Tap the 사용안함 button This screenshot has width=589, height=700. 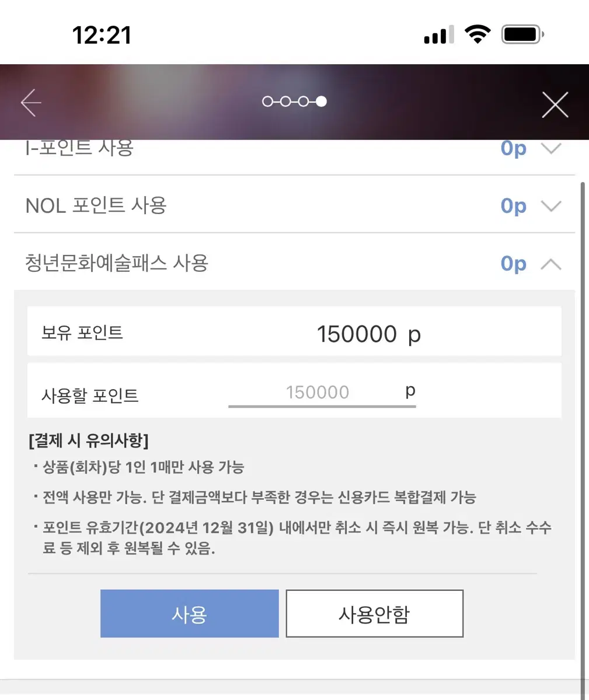coord(374,614)
